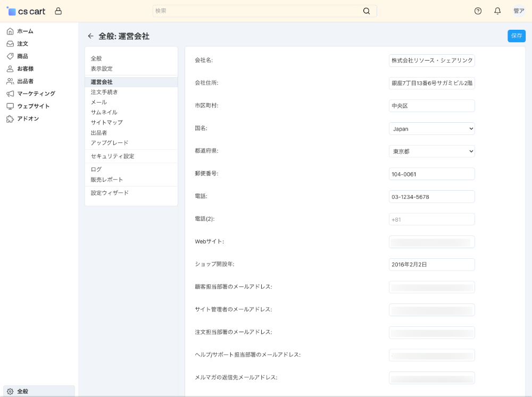532x397 pixels.
Task: Focus the top 検索 search field
Action: point(264,11)
